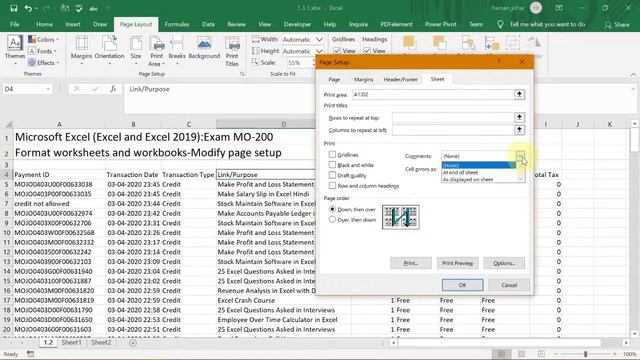The image size is (640, 360).
Task: Switch to Sheet2 worksheet tab
Action: 101,342
